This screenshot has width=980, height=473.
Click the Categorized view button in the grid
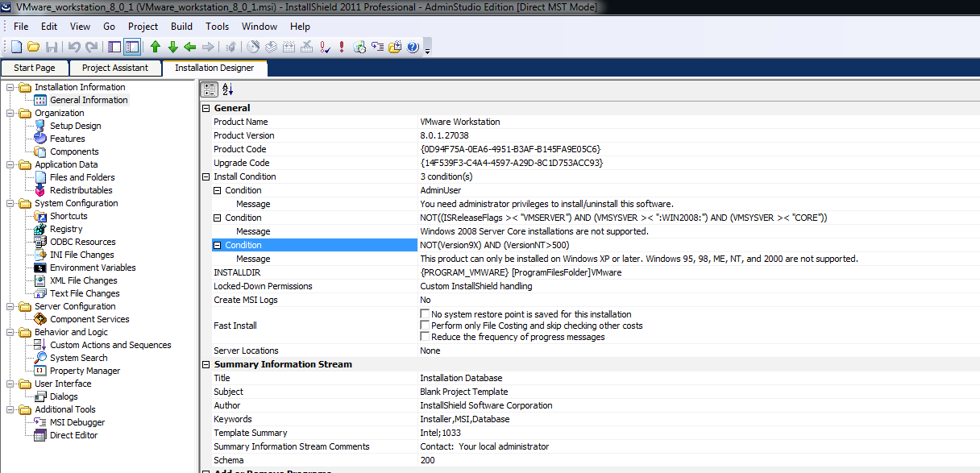(210, 89)
